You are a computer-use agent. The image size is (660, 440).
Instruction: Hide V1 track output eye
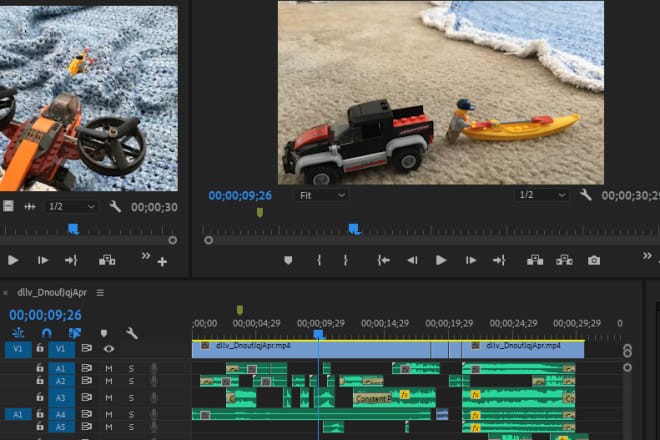(109, 349)
